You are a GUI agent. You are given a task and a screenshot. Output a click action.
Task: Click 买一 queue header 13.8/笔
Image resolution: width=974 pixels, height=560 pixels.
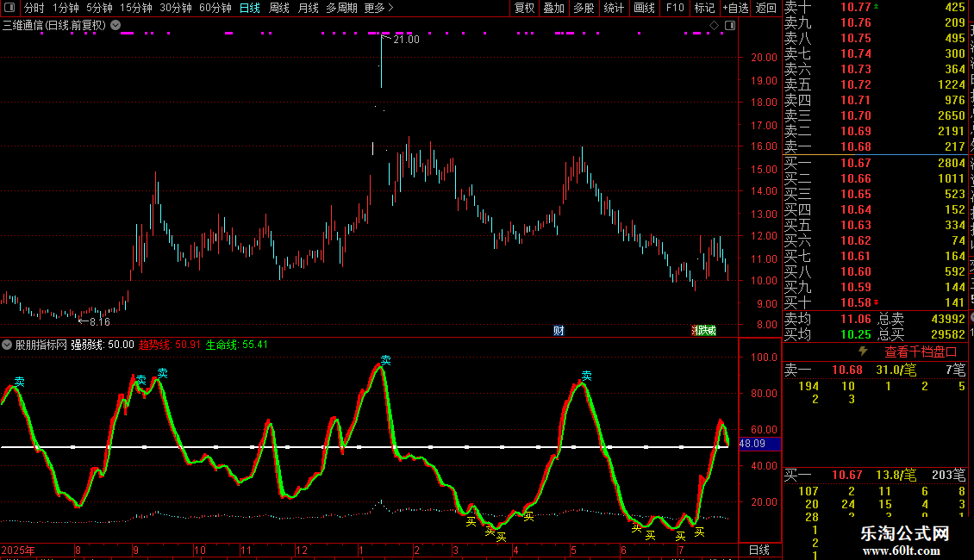coord(896,475)
